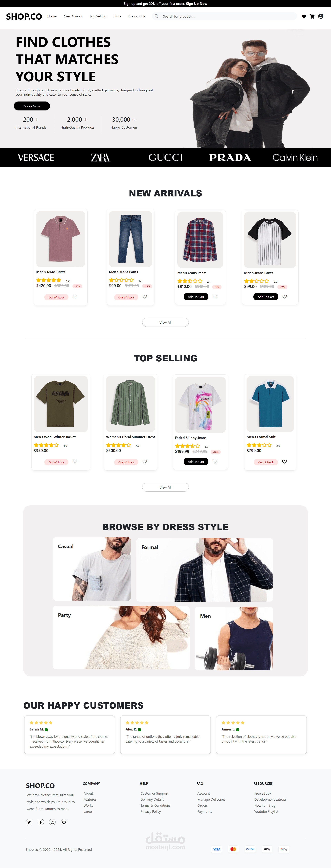The height and width of the screenshot is (868, 331).
Task: Click View All under New Arrivals
Action: click(165, 322)
